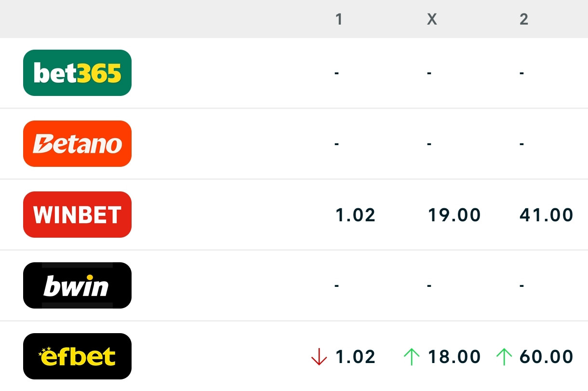Pick WINBET away odds 41.00
This screenshot has height=391, width=588.
tap(546, 215)
